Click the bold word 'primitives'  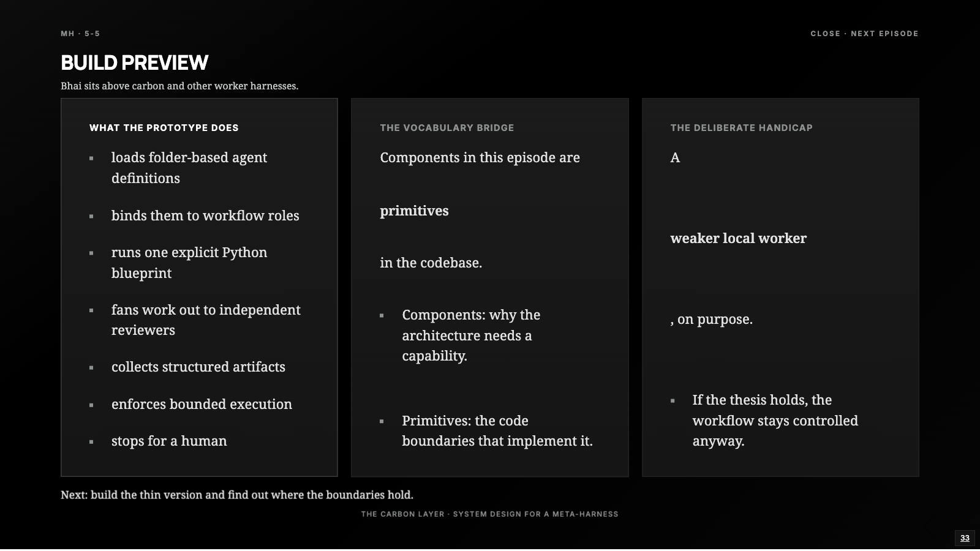point(414,211)
